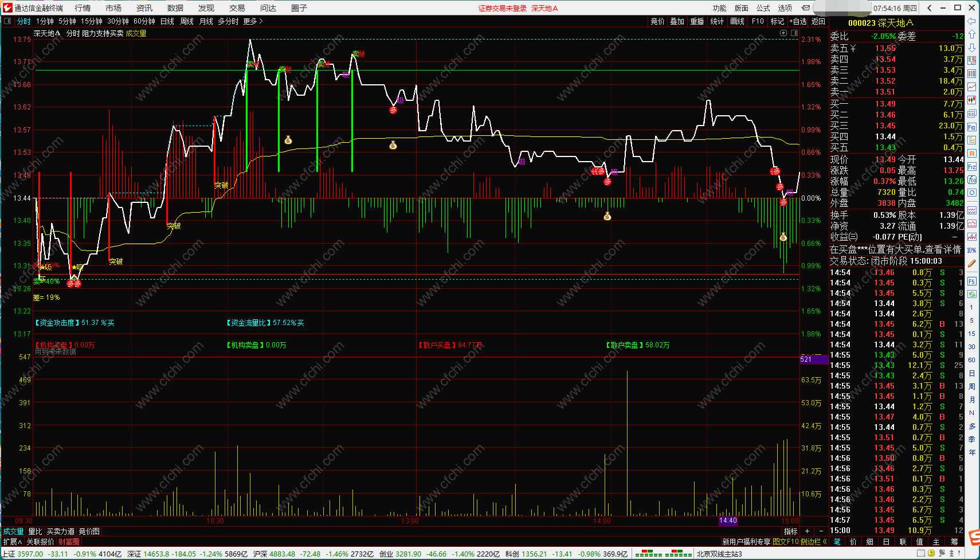Click the blue left-arrow icon in right sidebar
The width and height of the screenshot is (980, 560).
point(972,21)
